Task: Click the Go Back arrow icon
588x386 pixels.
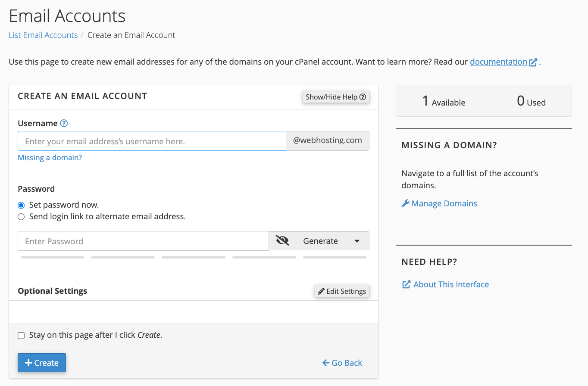Action: [326, 363]
